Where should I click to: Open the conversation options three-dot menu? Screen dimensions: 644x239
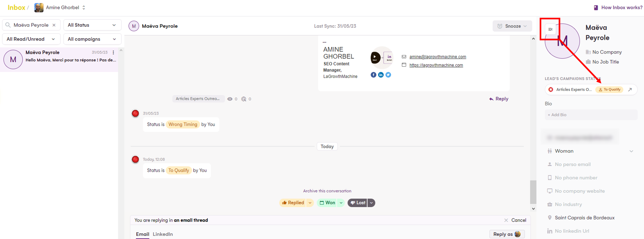point(113,52)
